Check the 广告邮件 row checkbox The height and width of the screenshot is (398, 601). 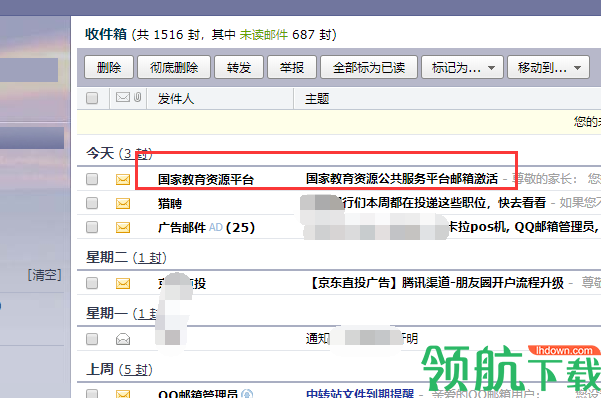coord(92,227)
